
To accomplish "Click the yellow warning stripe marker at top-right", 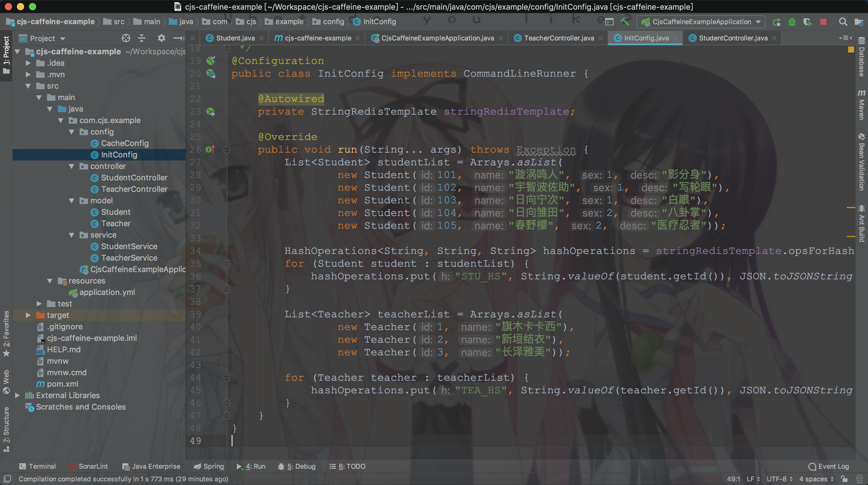I will pos(851,49).
